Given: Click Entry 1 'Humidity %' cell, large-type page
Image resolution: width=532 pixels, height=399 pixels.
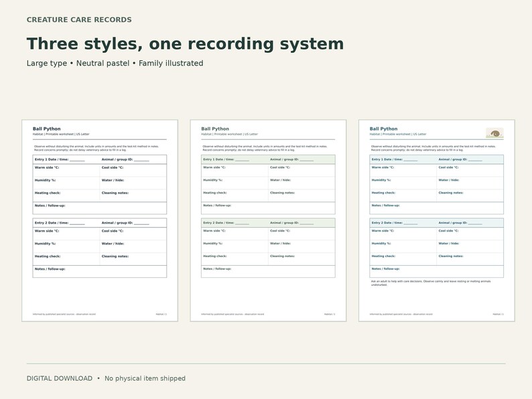Looking at the screenshot, I should (66, 183).
